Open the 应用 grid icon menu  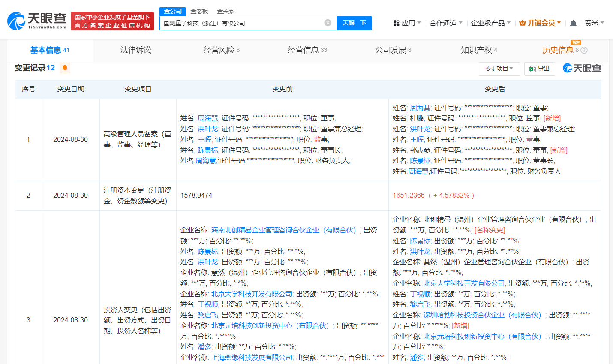click(x=396, y=22)
